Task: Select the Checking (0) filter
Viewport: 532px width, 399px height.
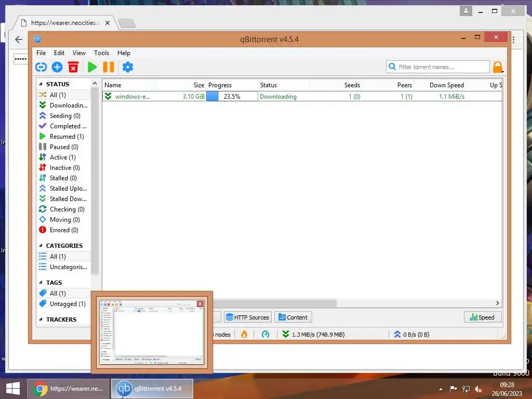Action: [64, 209]
